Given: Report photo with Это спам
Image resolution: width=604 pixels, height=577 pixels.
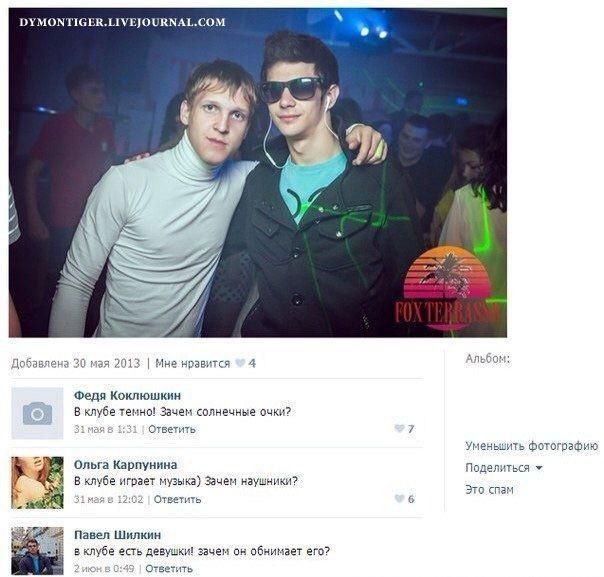Looking at the screenshot, I should 489,490.
